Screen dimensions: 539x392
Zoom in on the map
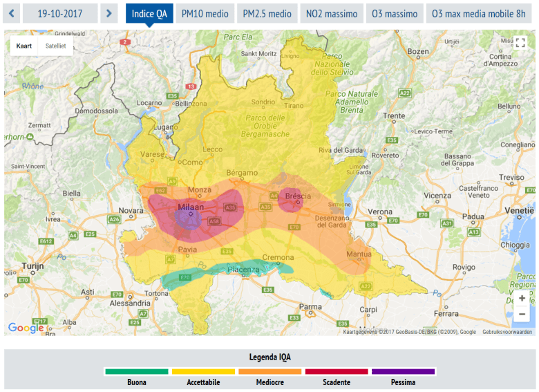[x=522, y=298]
